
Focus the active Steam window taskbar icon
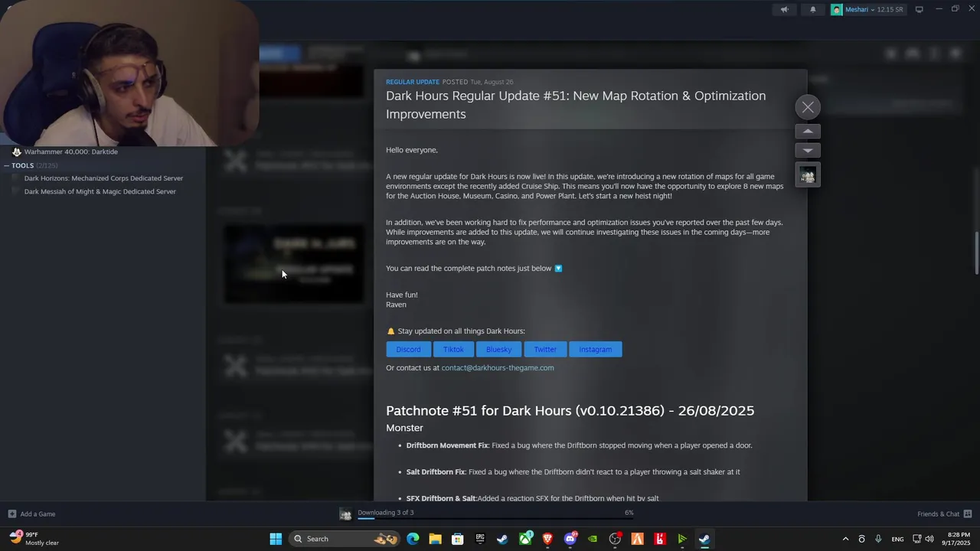704,539
